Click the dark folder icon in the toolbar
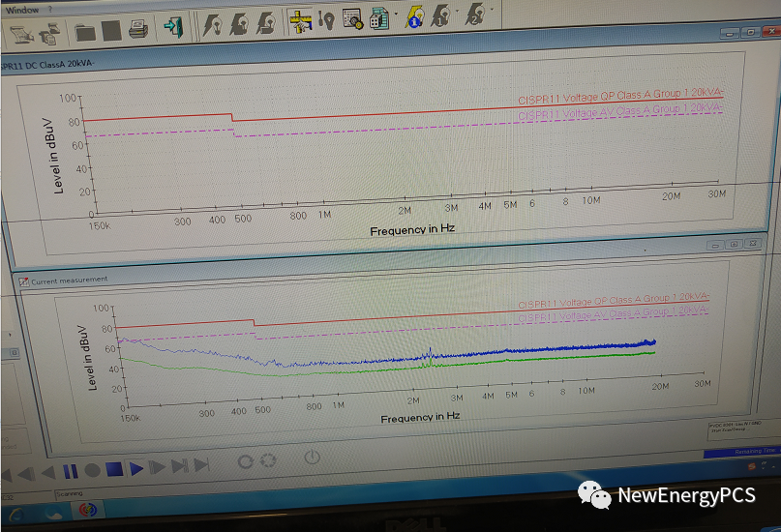Image resolution: width=781 pixels, height=532 pixels. (85, 31)
